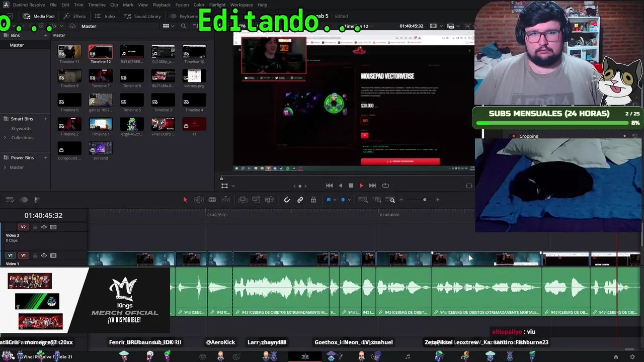
Task: Click the Full Extent Zoom icon
Action: point(363,200)
